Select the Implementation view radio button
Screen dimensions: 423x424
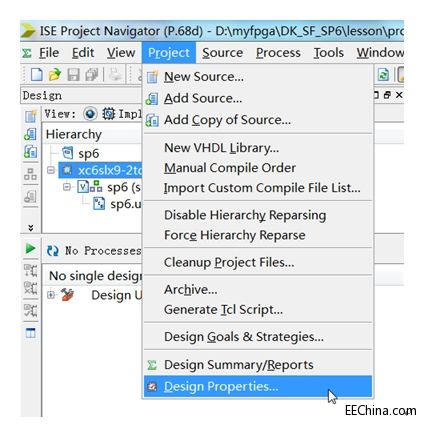90,114
